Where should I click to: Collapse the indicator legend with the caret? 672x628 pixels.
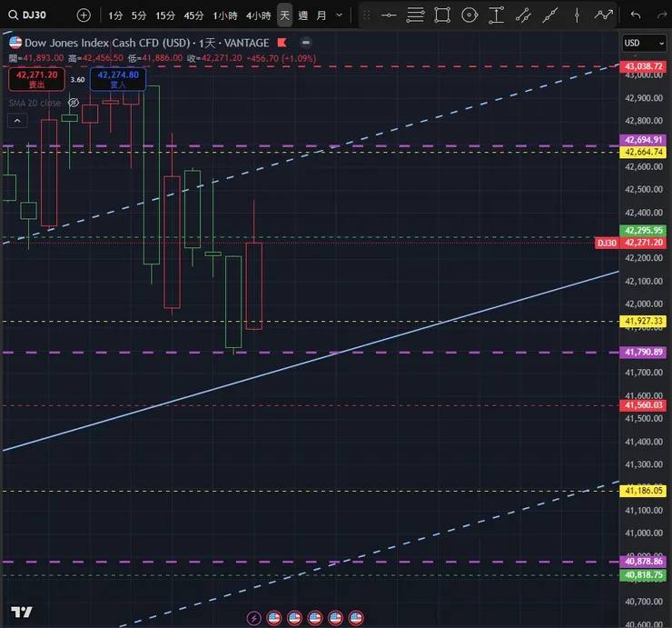(17, 121)
